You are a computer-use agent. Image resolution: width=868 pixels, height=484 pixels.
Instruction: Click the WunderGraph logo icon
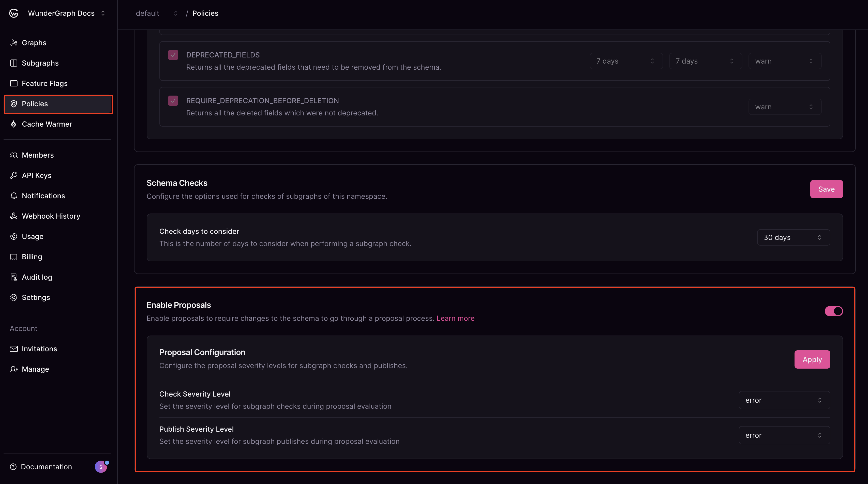[14, 13]
